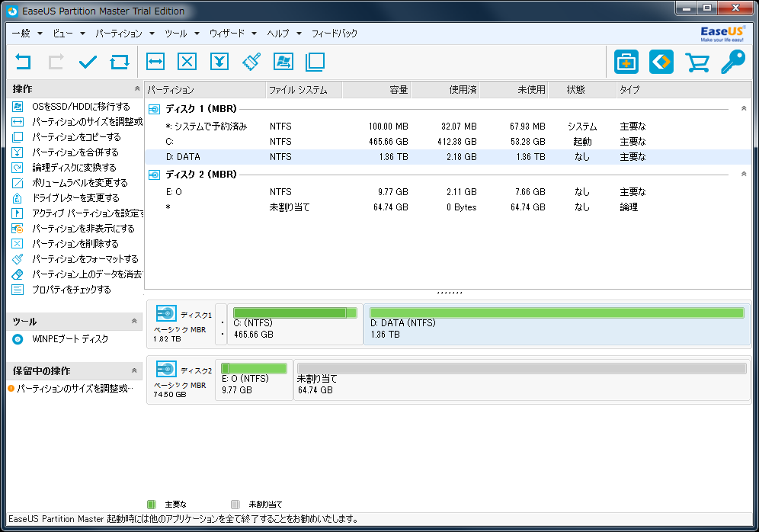Screen dimensions: 759x532
Task: Select the 未割り当て row in partition list
Action: pyautogui.click(x=448, y=207)
